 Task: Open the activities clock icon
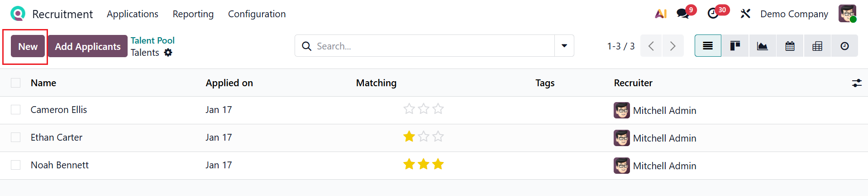713,14
